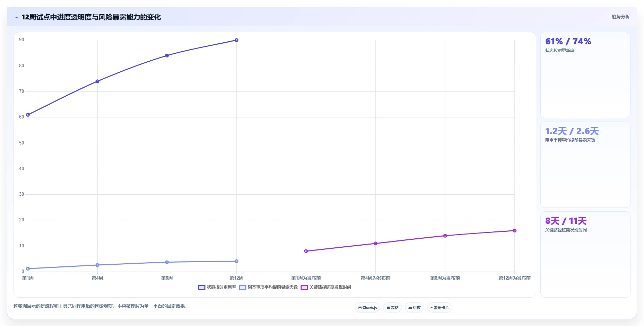This screenshot has width=644, height=326.
Task: Click the 第12周 x-axis label
Action: (x=236, y=278)
